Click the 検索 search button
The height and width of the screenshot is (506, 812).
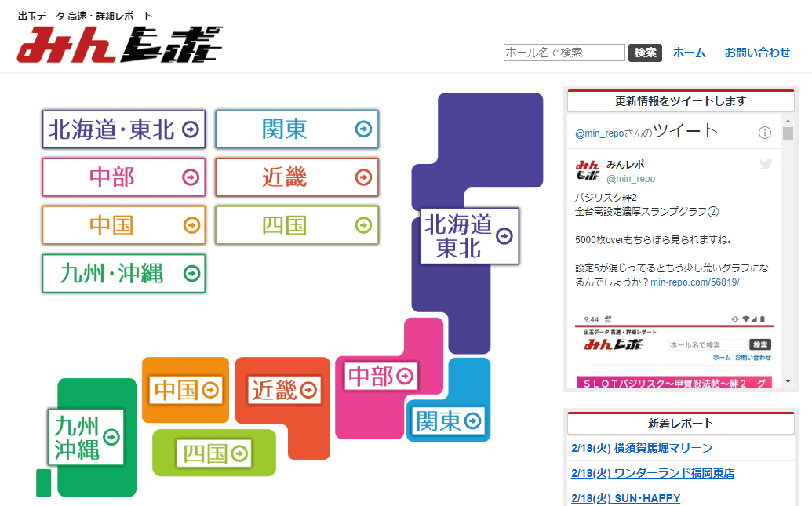tap(645, 53)
